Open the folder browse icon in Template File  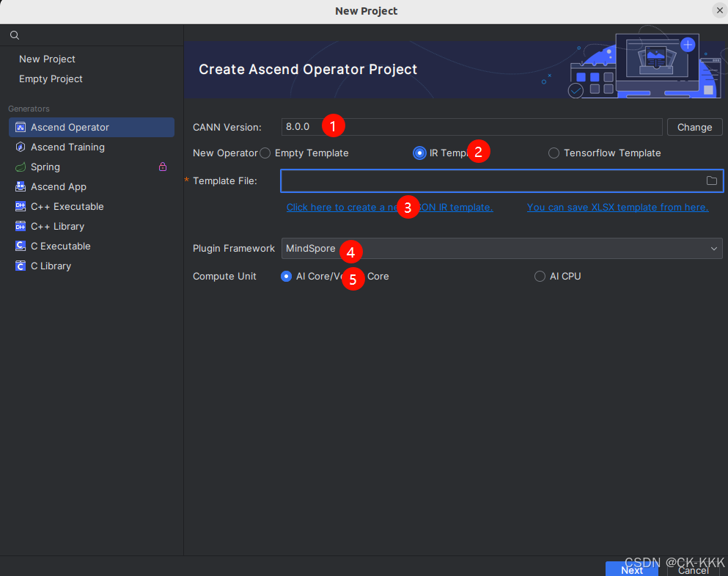click(711, 181)
